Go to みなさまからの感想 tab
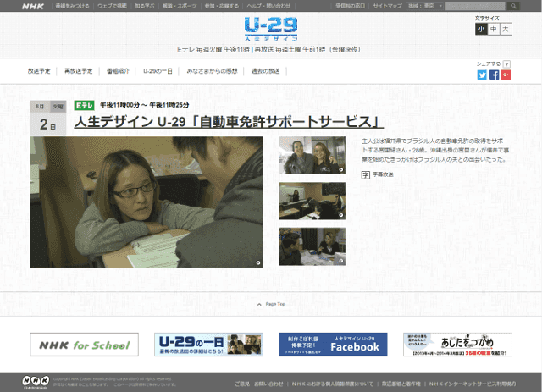 coord(212,71)
